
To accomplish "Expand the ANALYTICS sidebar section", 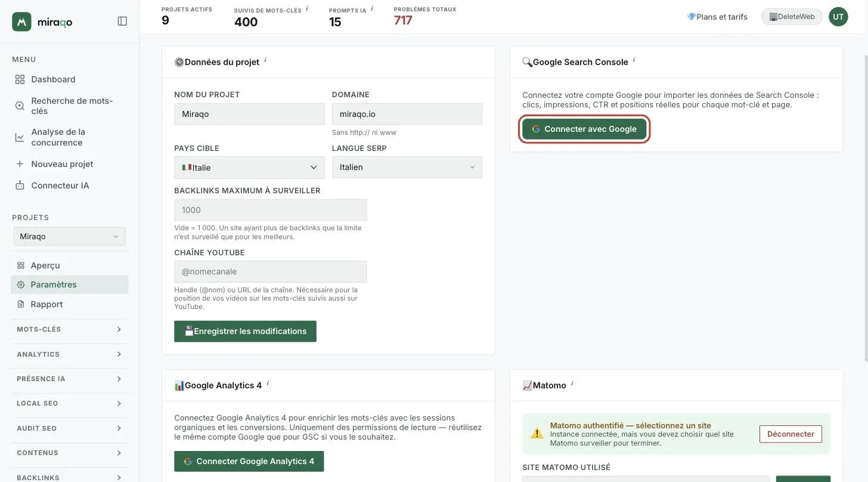I will point(70,354).
